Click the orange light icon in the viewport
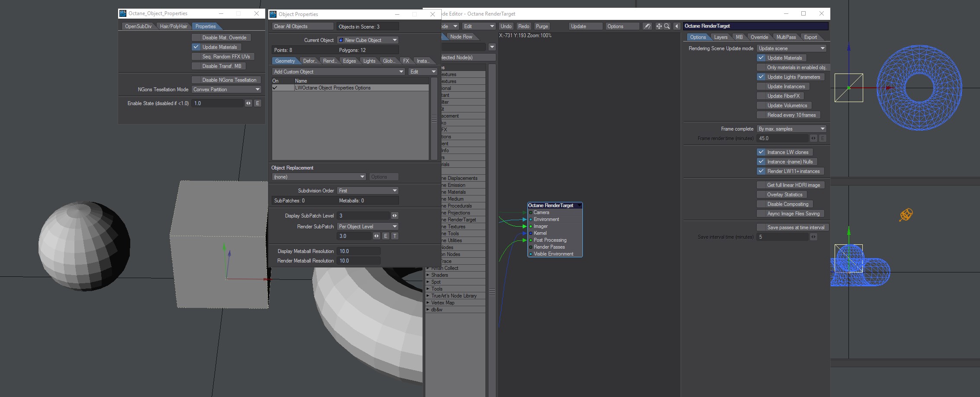This screenshot has height=397, width=980. click(x=906, y=215)
